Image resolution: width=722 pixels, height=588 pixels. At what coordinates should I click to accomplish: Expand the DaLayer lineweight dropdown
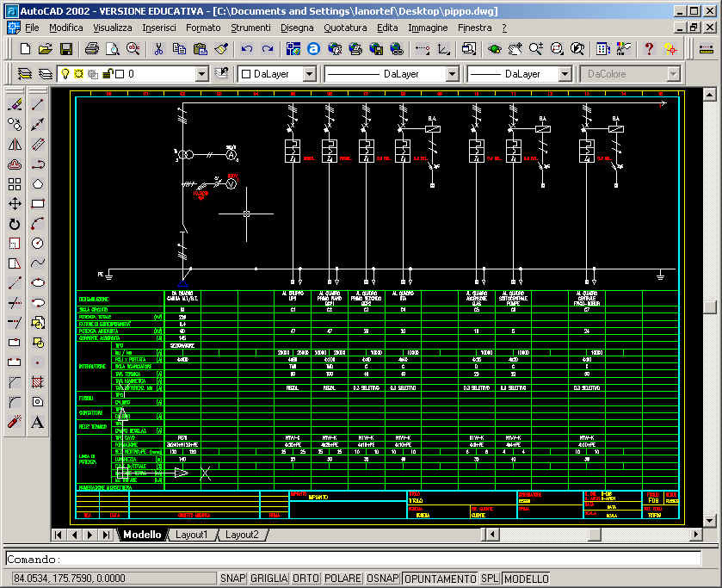pos(565,74)
